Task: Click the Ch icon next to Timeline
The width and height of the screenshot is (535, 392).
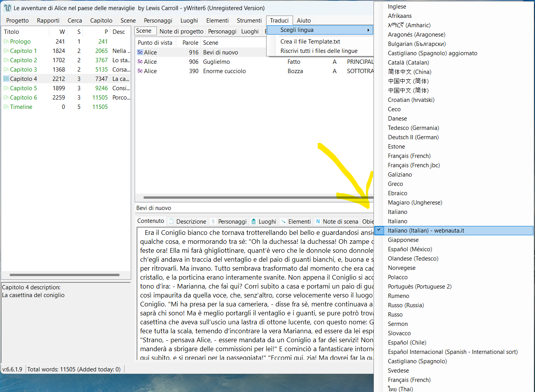Action: click(6, 107)
